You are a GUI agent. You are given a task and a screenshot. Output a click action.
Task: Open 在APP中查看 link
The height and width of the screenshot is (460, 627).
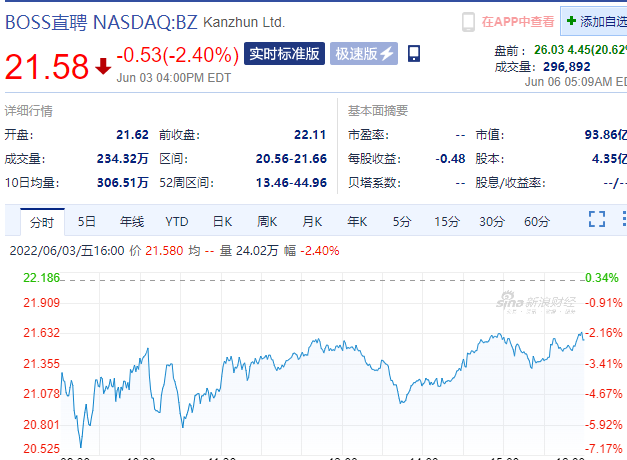pyautogui.click(x=518, y=22)
